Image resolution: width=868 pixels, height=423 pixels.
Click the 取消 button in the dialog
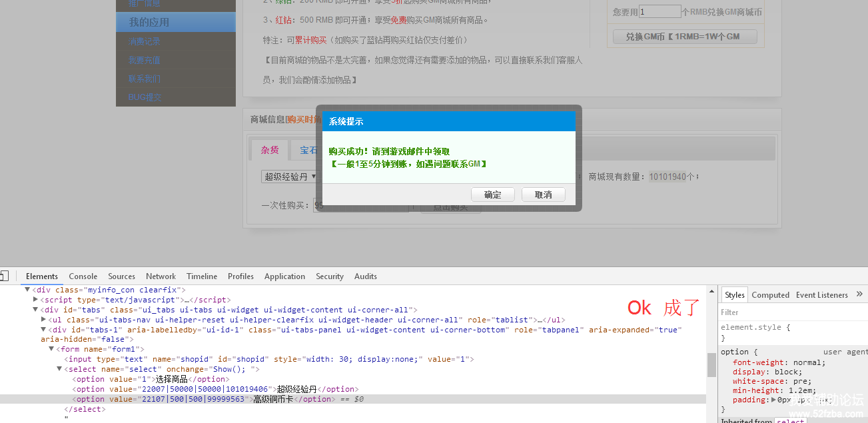(x=543, y=195)
